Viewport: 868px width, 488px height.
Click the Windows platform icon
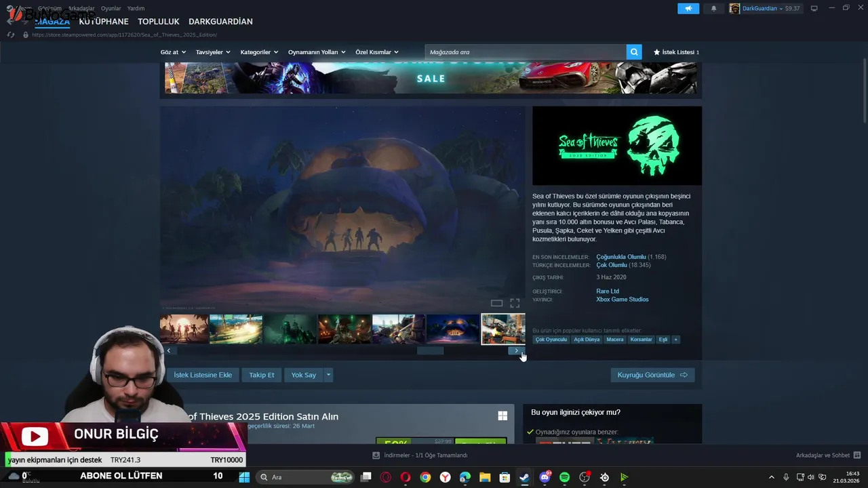[502, 415]
